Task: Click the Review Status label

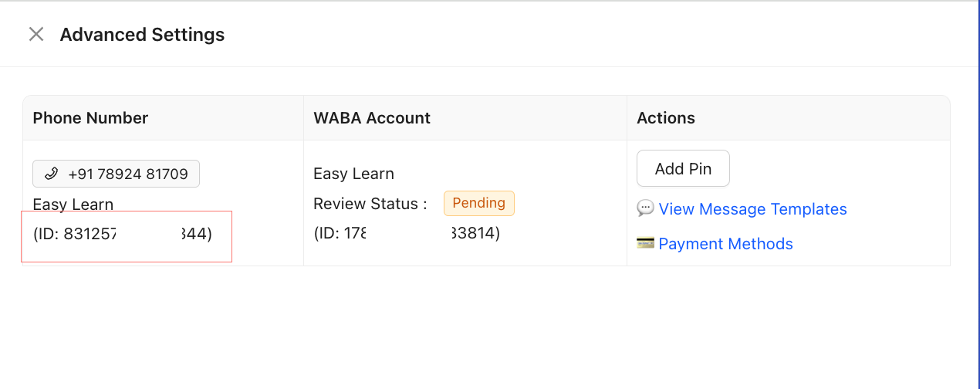Action: pyautogui.click(x=370, y=204)
